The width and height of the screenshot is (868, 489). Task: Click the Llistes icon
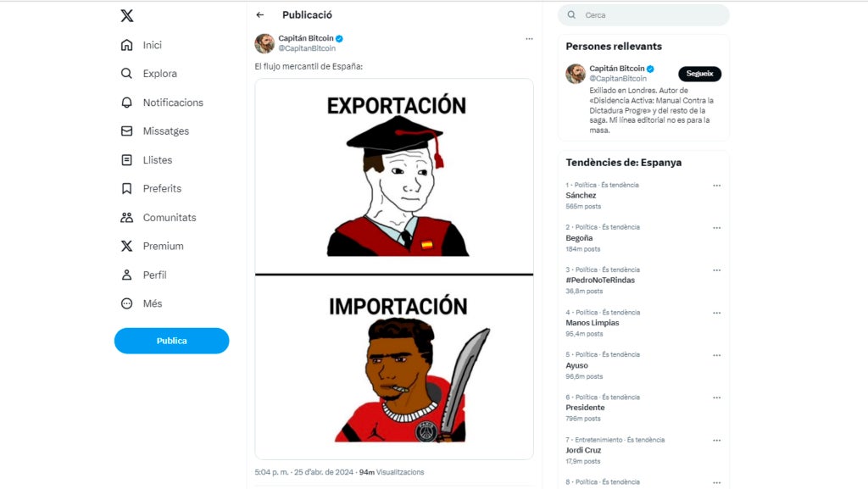pos(127,160)
